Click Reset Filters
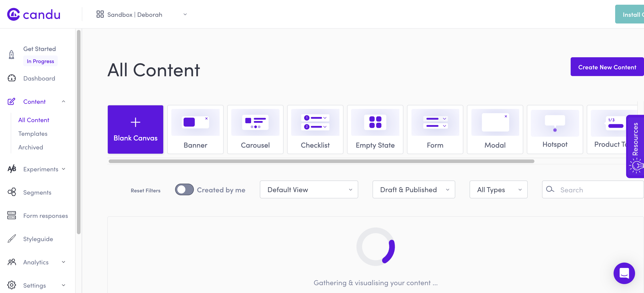Screen dimensions: 644x293 [x=146, y=190]
